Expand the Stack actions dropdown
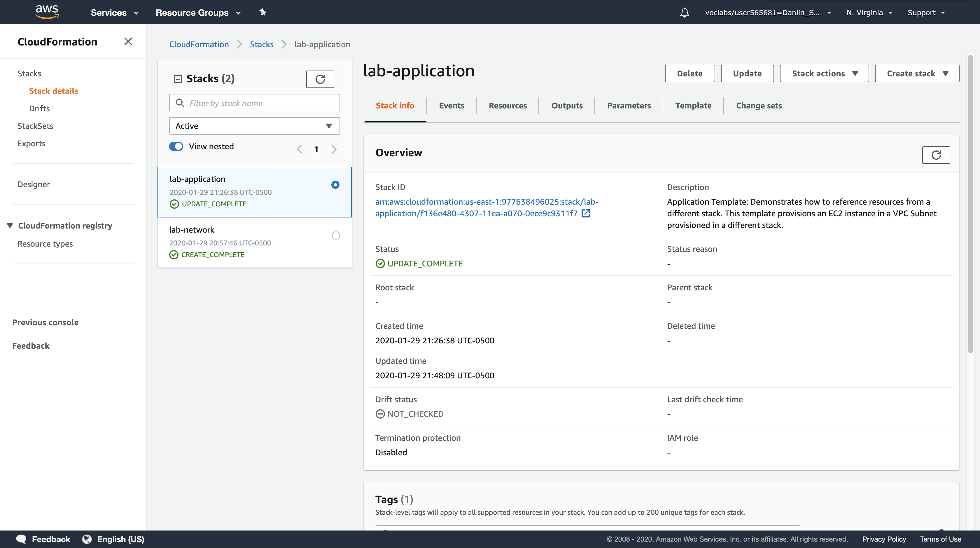The height and width of the screenshot is (548, 980). (x=824, y=73)
